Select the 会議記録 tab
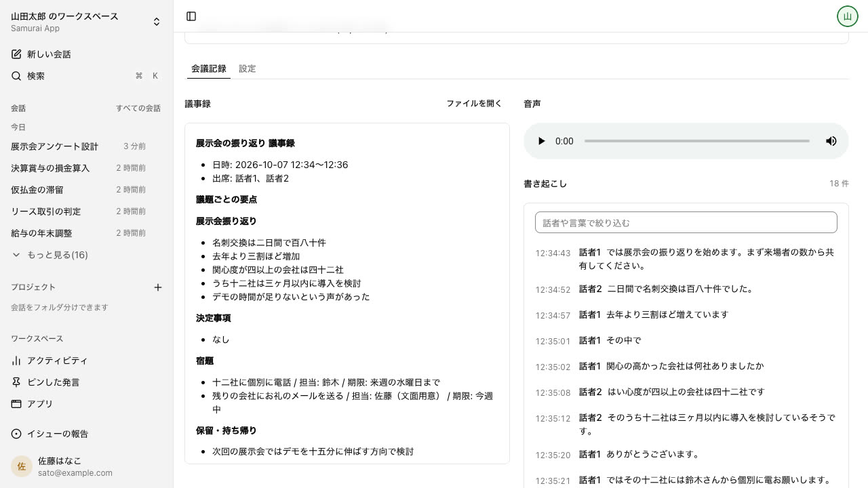 209,68
